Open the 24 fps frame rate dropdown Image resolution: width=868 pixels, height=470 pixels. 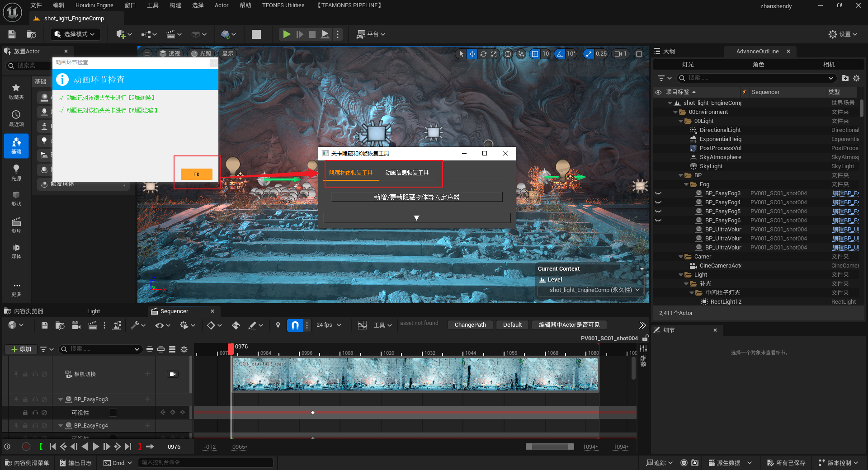(x=329, y=325)
